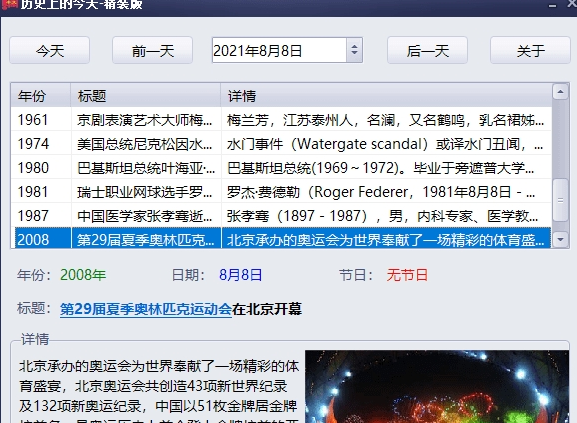Click the list scrollbar up arrow
This screenshot has height=423, width=577.
[560, 92]
